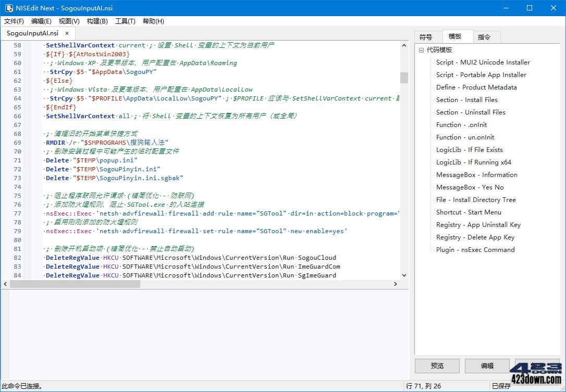This screenshot has width=566, height=392.
Task: Click DeleteRegValue ImeGuardCom line 83
Action: coord(193,267)
